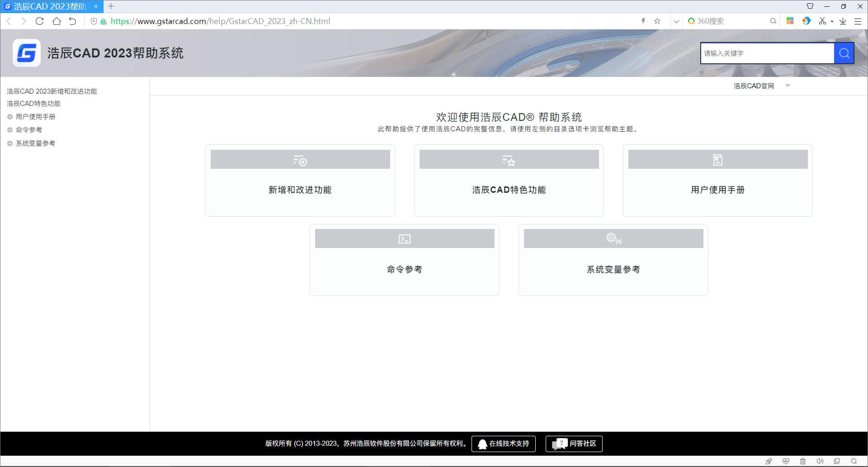This screenshot has width=868, height=467.
Task: Click the lightning speed mode icon
Action: [x=643, y=21]
